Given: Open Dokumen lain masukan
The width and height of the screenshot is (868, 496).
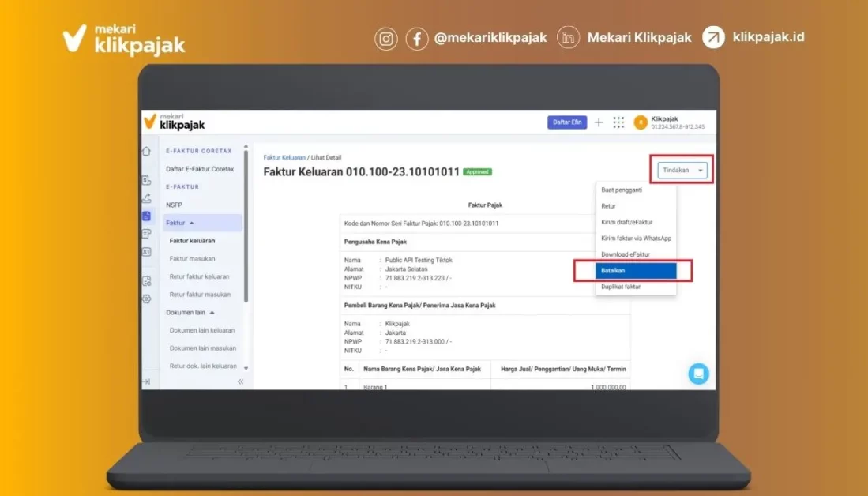Looking at the screenshot, I should (x=203, y=348).
